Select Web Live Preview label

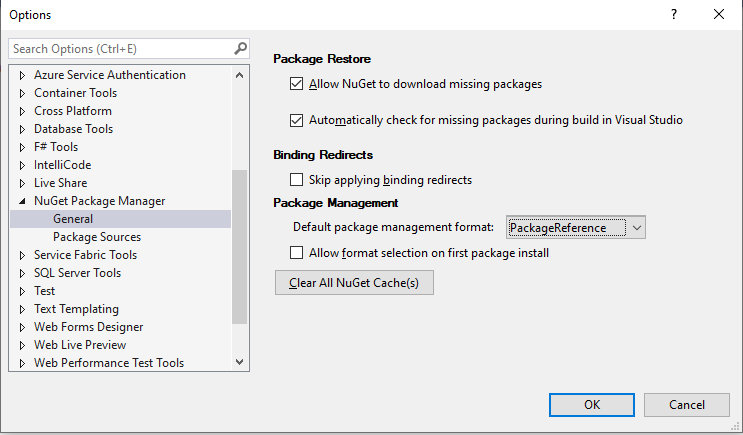pos(80,345)
